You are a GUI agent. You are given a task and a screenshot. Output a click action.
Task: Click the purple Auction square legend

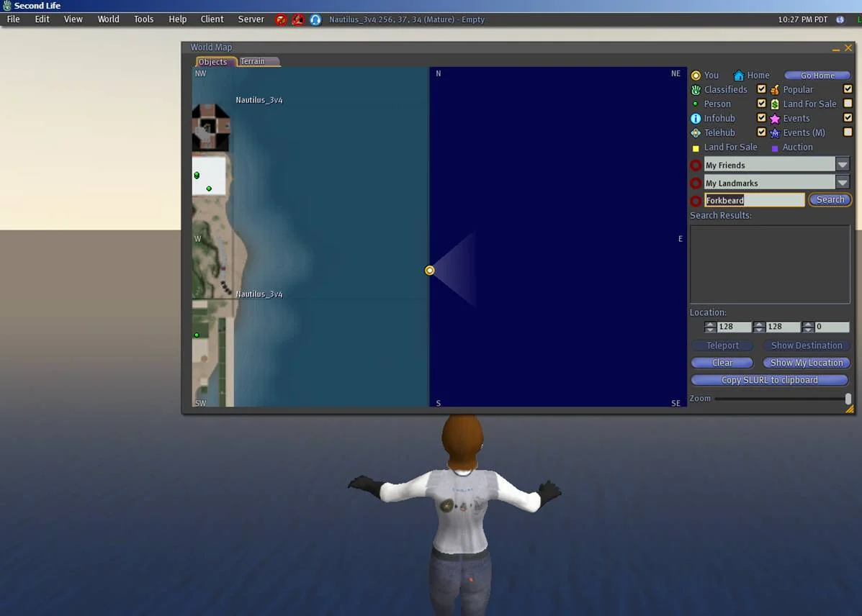point(775,148)
